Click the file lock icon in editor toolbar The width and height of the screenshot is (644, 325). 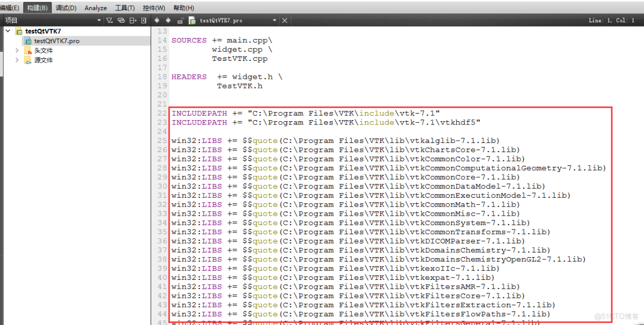[179, 20]
